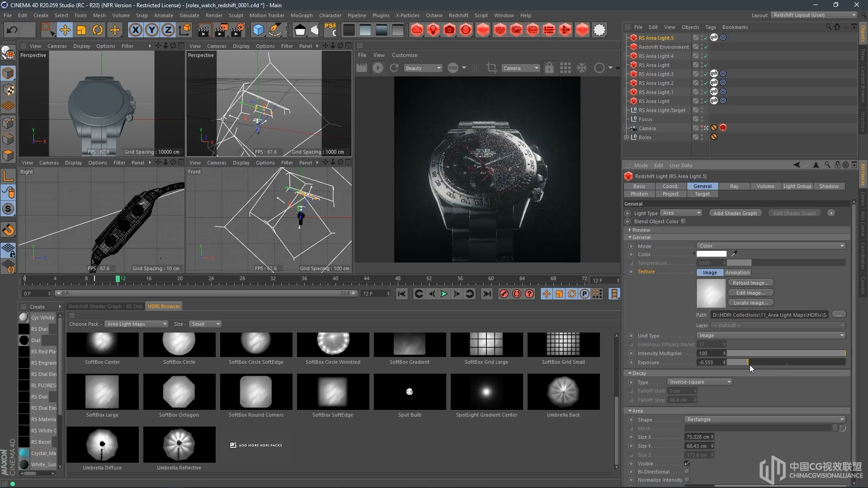
Task: Click the Exposure slider
Action: point(786,362)
